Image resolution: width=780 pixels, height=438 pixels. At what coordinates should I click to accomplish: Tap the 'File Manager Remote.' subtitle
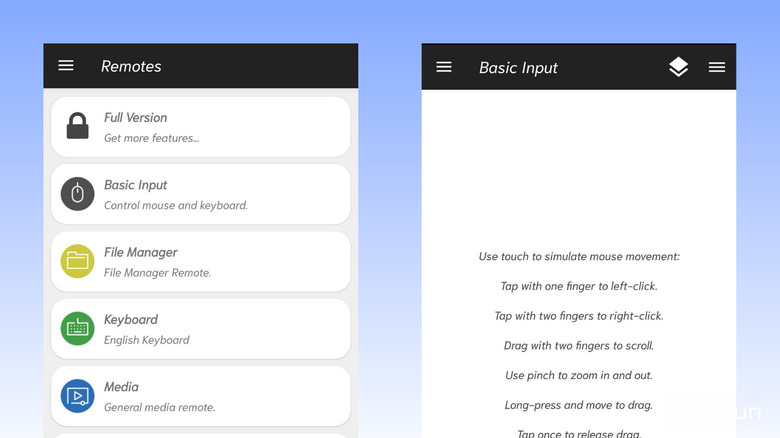pos(157,272)
